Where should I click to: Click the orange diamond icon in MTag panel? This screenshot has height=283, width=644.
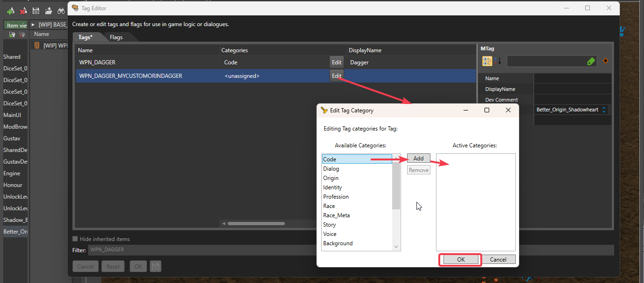click(x=606, y=61)
